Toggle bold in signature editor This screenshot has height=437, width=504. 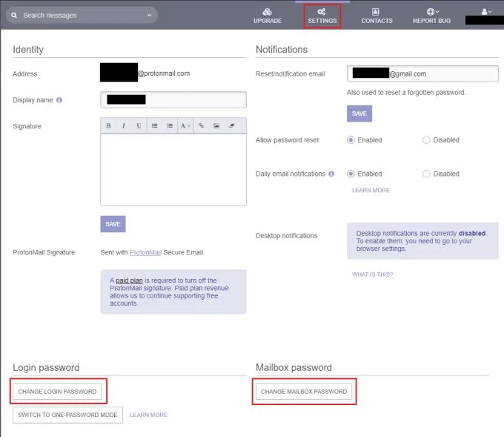[108, 126]
